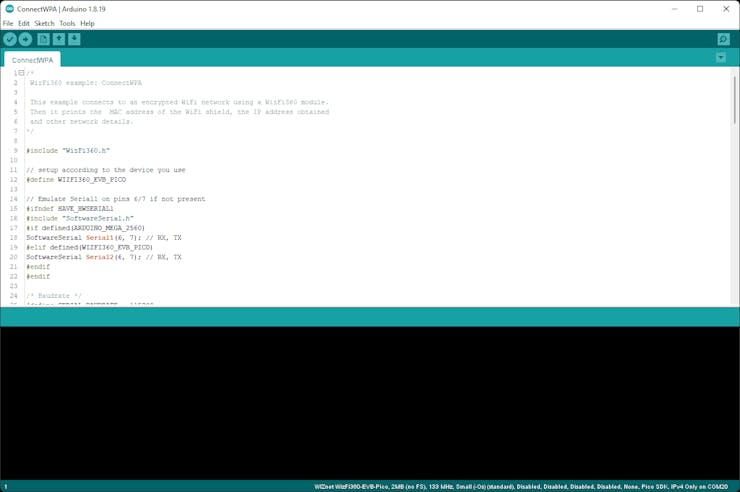
Task: Minimize the Arduino window
Action: click(x=674, y=8)
